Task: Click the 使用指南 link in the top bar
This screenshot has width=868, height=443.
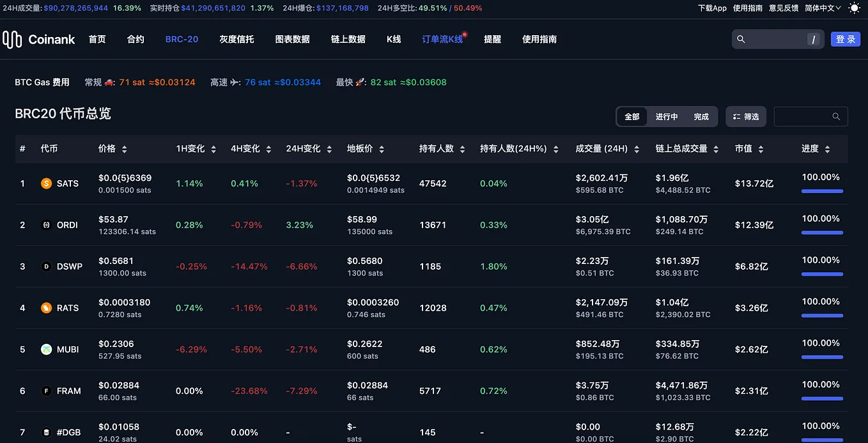Action: (x=748, y=8)
